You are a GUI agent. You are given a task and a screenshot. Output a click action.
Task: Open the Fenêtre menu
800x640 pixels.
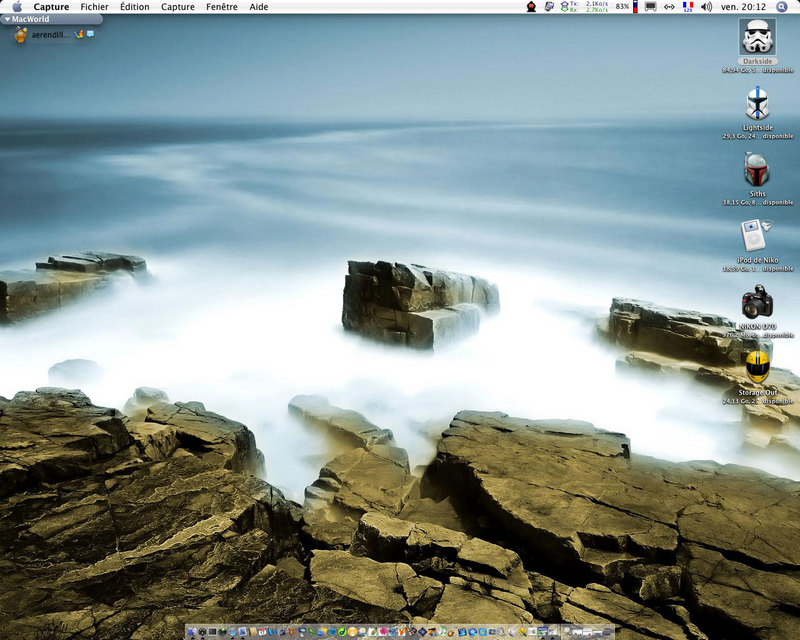coord(221,7)
